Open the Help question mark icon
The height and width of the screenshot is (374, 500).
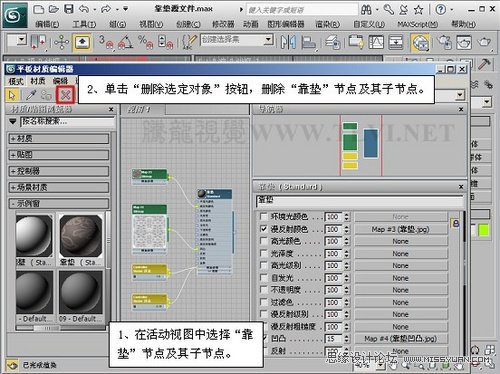441,10
